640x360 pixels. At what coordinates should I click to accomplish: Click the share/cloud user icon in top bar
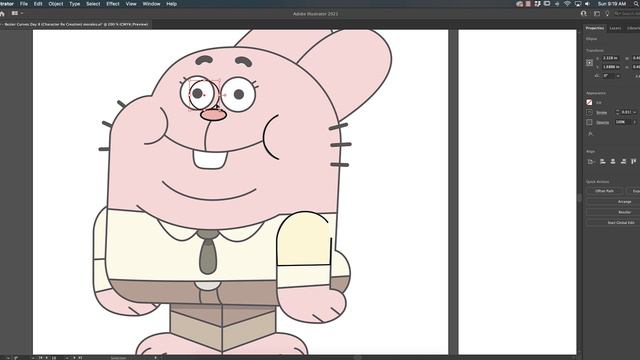(584, 13)
